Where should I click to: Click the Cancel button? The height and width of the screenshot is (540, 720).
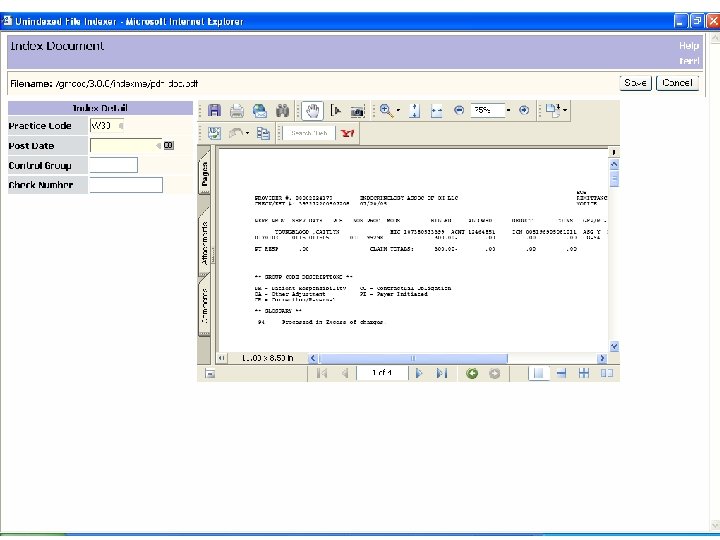(677, 83)
